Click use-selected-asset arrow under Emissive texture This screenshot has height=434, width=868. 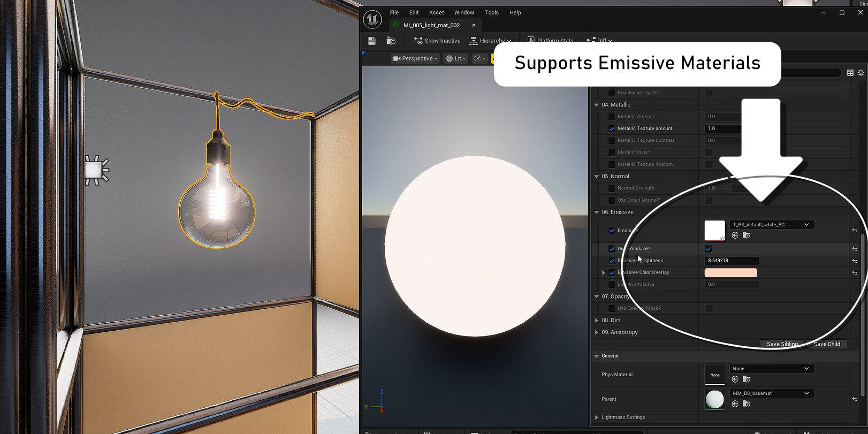(x=735, y=235)
